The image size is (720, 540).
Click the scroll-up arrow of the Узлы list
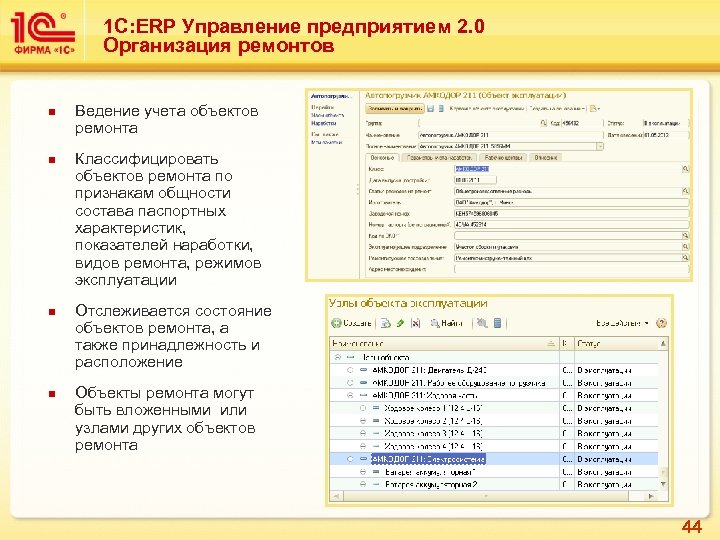(663, 343)
